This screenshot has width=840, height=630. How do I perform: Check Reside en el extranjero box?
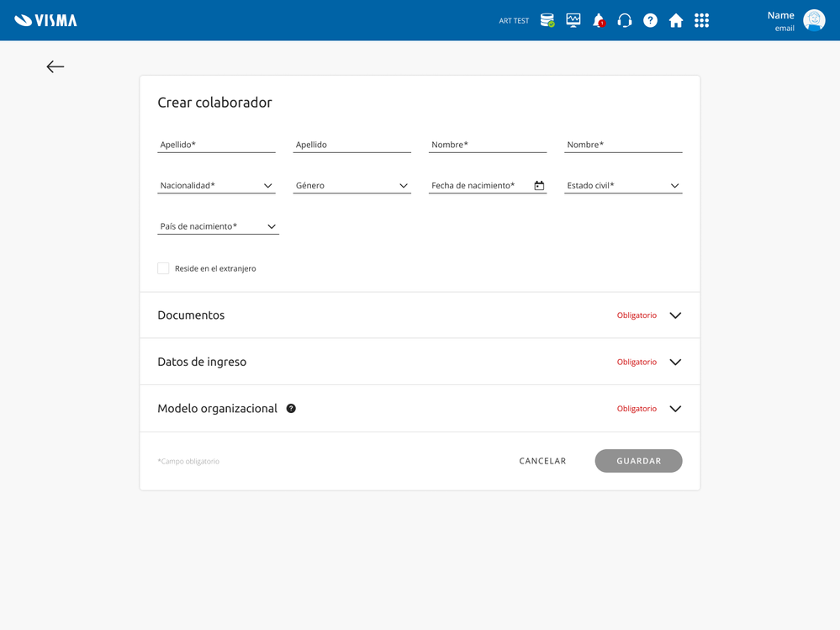coord(163,268)
